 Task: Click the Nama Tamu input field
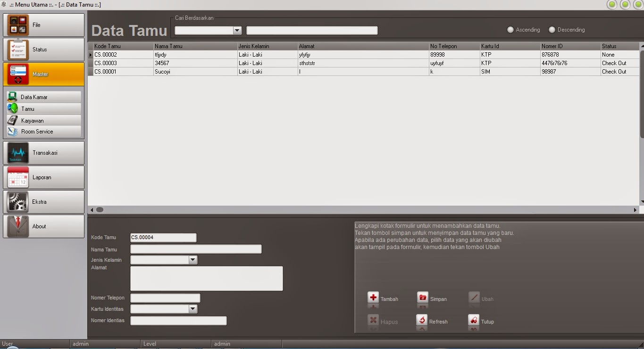click(x=196, y=249)
